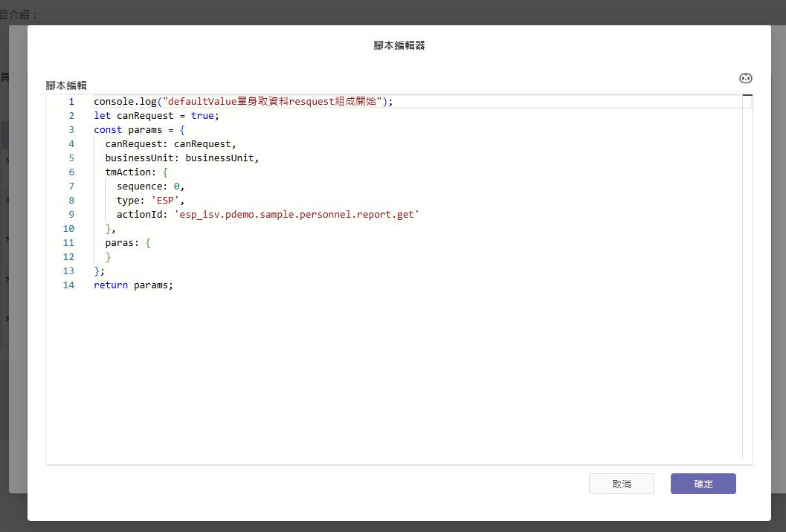Click 'canRequest: canRequest,' code line
Screen dimensions: 786x532
pyautogui.click(x=170, y=143)
